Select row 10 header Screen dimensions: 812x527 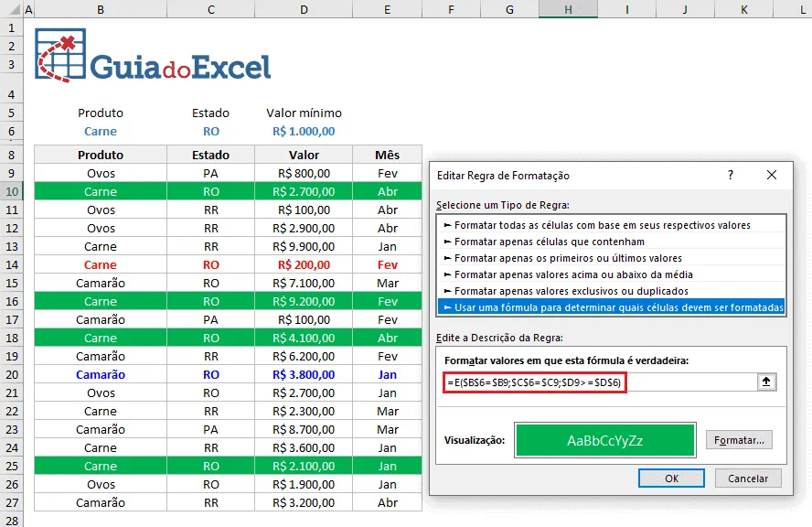point(11,192)
